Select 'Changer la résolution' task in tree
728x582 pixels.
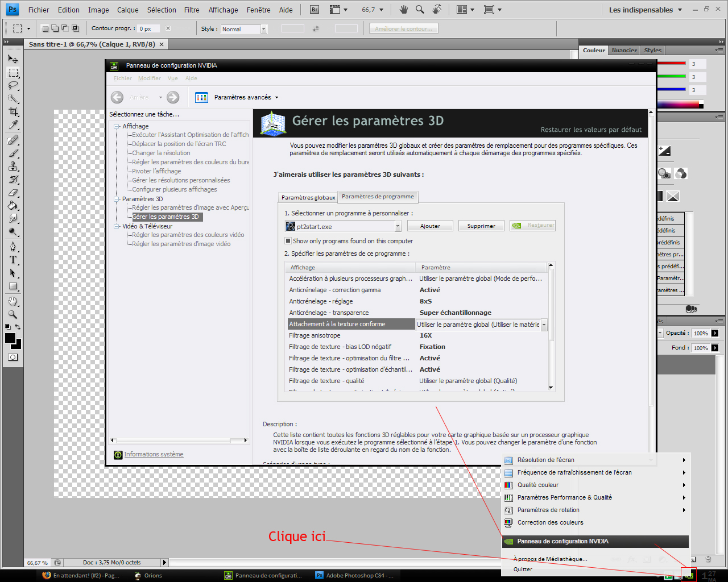pos(161,153)
